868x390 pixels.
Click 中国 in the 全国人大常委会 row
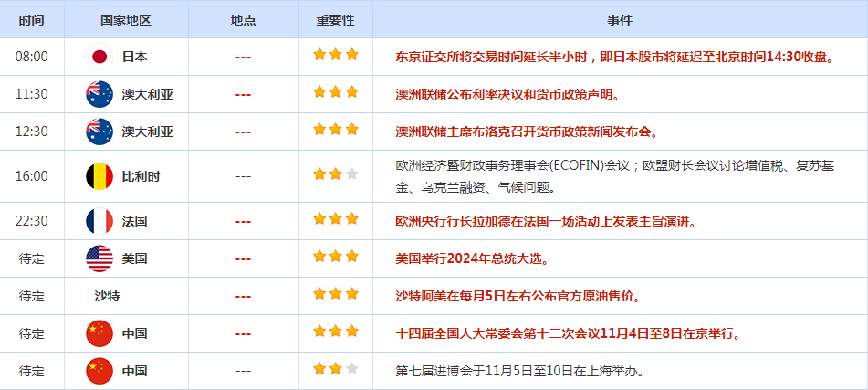(134, 333)
